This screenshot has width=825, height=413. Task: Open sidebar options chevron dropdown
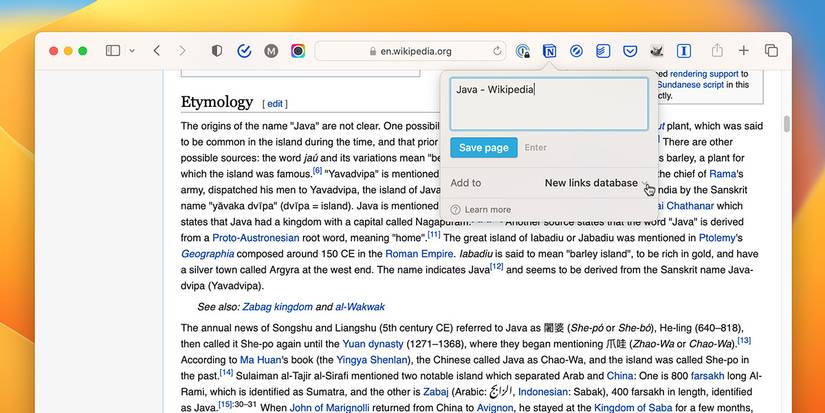click(x=132, y=51)
